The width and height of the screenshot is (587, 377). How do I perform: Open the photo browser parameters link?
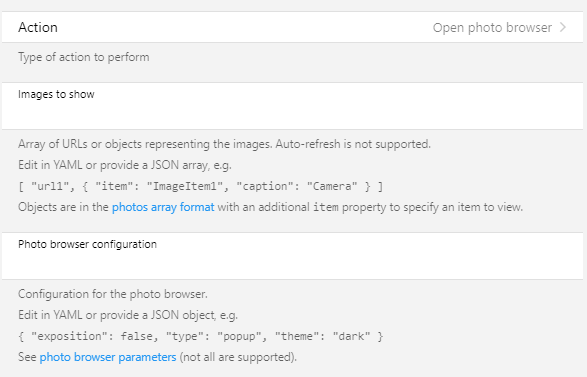[x=108, y=357]
